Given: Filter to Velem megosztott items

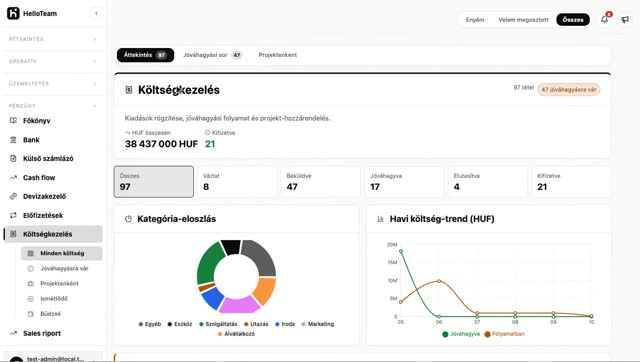Looking at the screenshot, I should (x=523, y=20).
